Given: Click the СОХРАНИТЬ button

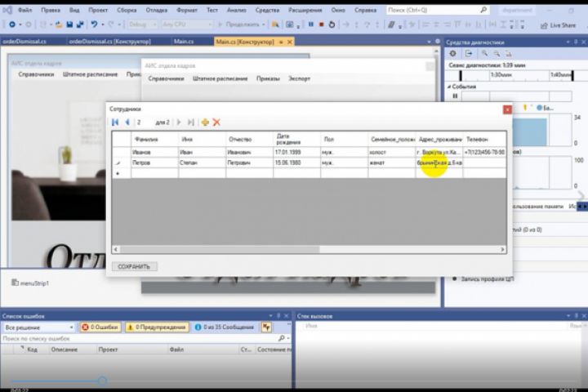Looking at the screenshot, I should (134, 266).
